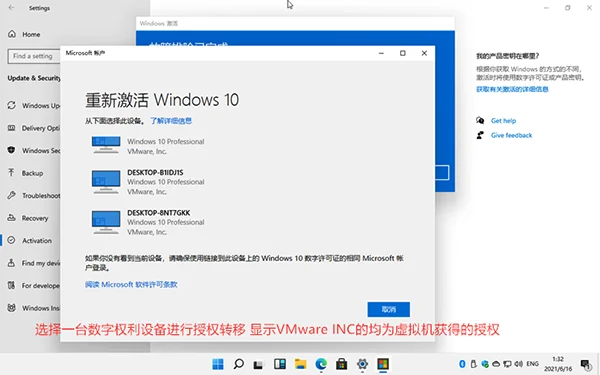Click the Get help link
The width and height of the screenshot is (600, 375).
[x=503, y=121]
